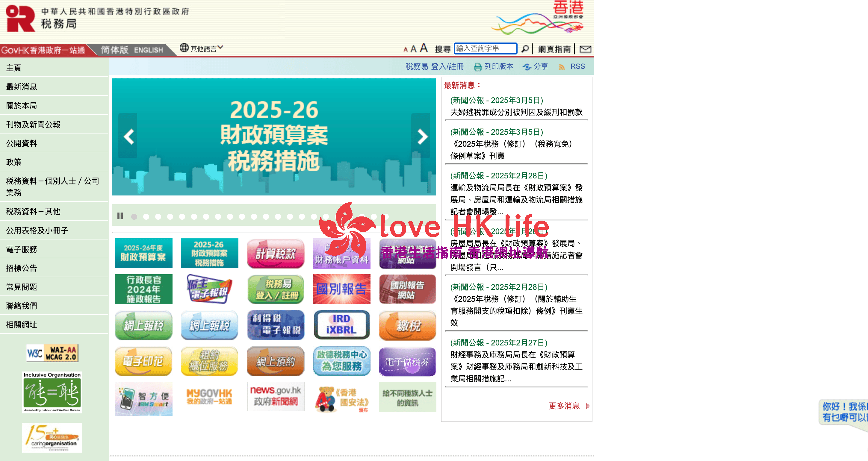Switch to the ENGLISH version tab
This screenshot has width=868, height=461.
[148, 50]
